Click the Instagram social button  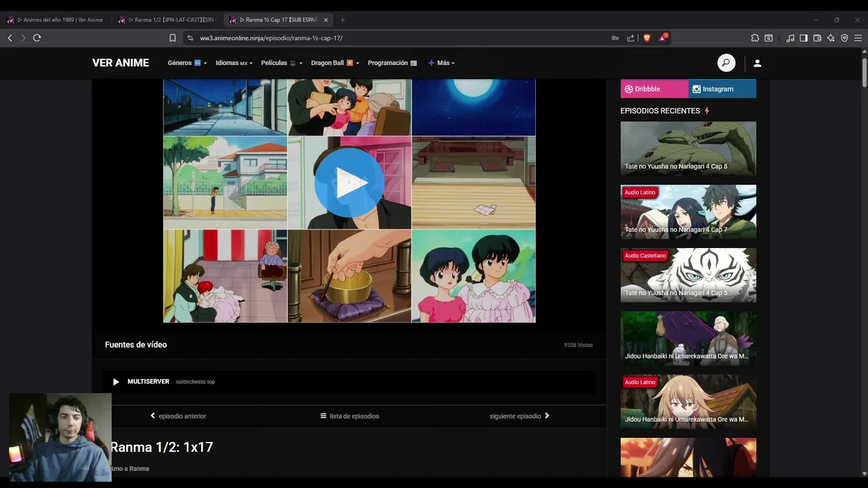[x=722, y=89]
